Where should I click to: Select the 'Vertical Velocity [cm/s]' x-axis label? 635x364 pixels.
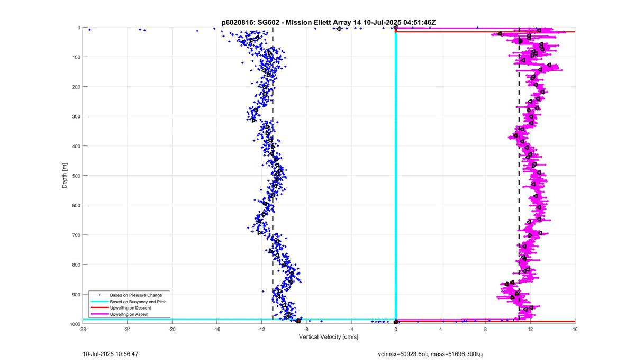[329, 336]
